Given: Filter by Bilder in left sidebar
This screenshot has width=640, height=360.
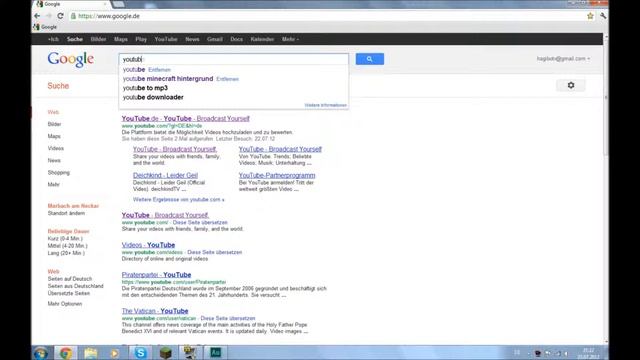Looking at the screenshot, I should 54,124.
